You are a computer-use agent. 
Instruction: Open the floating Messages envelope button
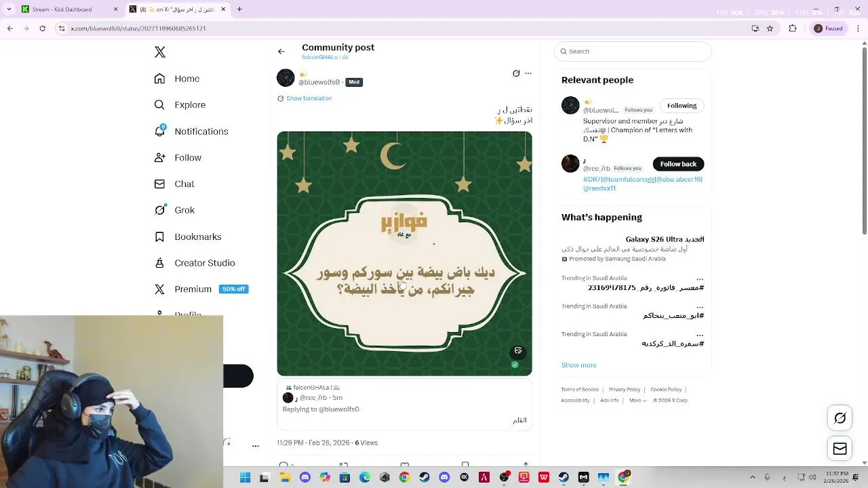(x=840, y=449)
